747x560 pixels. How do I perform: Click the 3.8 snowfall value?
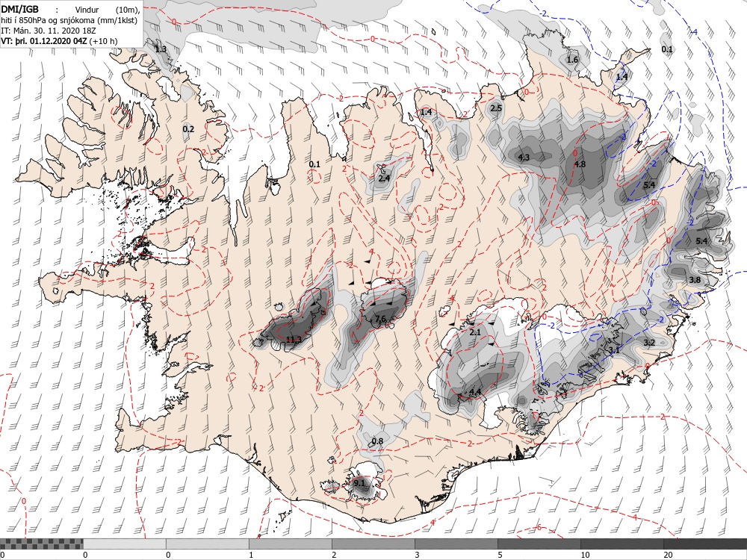tap(695, 279)
